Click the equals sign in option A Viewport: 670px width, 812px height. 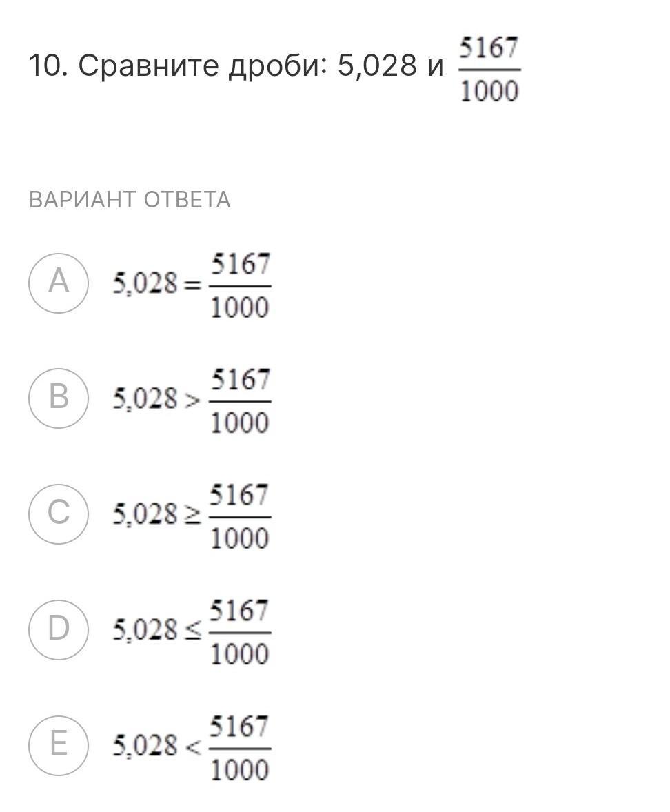click(192, 285)
